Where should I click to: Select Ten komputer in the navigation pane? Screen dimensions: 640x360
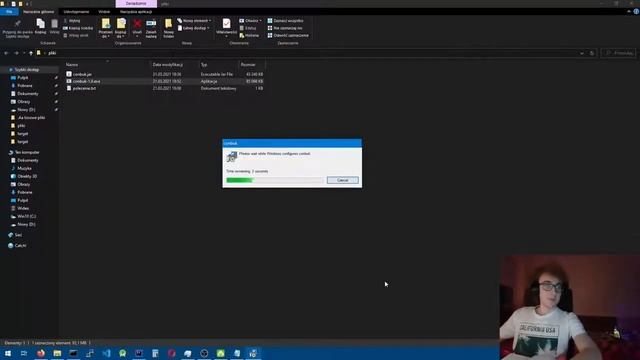(x=27, y=152)
